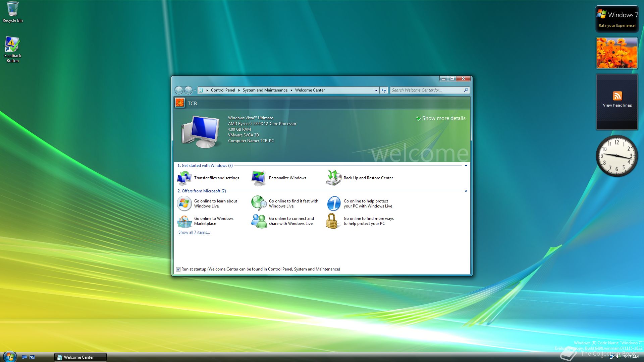The image size is (644, 362).
Task: Click the Windows Live learn about icon
Action: [x=184, y=203]
